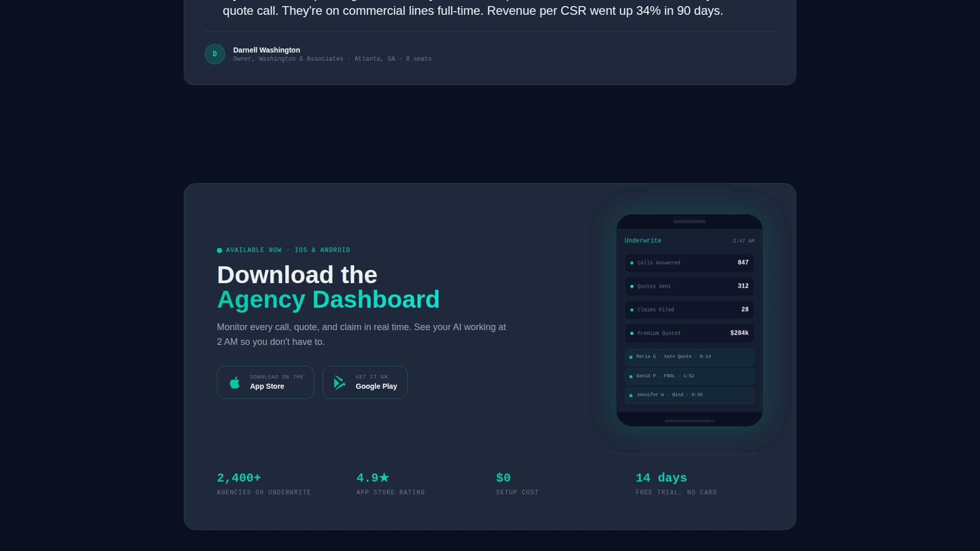Click the Claims Filed 28 row
This screenshot has width=980, height=551.
pyautogui.click(x=690, y=310)
